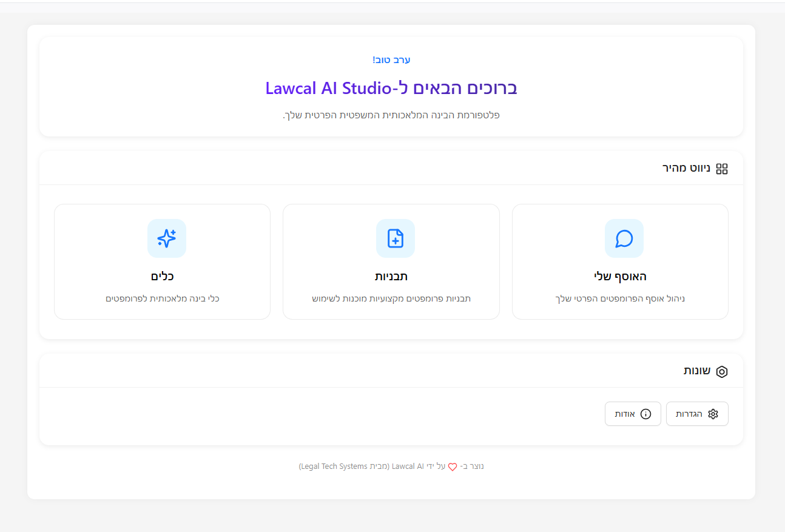The image size is (785, 532).
Task: Click the grid icon beside ניווט מהיר header
Action: 721,168
